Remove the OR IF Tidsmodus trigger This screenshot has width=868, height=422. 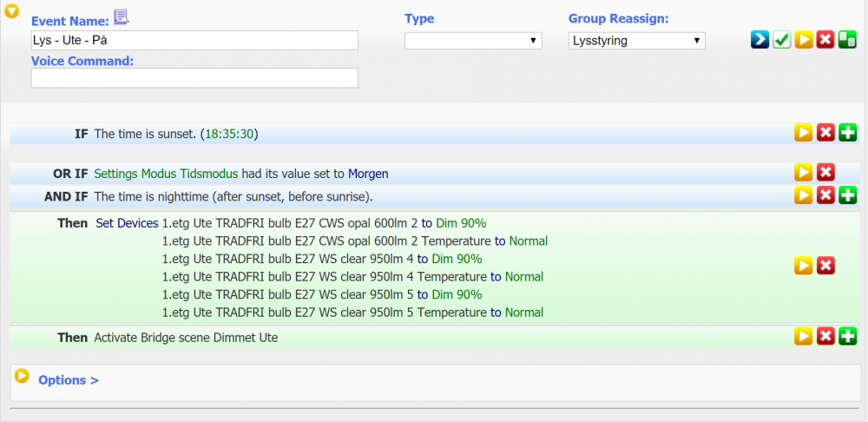coord(825,173)
